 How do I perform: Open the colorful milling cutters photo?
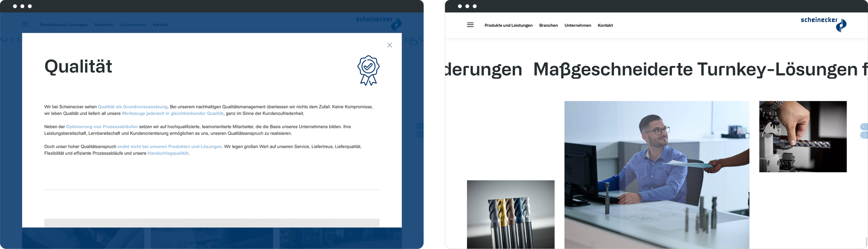pos(511,214)
